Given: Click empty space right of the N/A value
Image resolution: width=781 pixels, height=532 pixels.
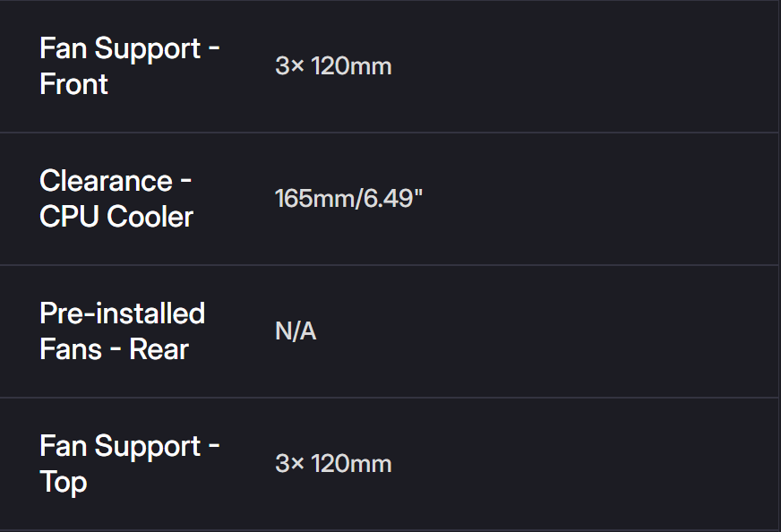Looking at the screenshot, I should 537,331.
